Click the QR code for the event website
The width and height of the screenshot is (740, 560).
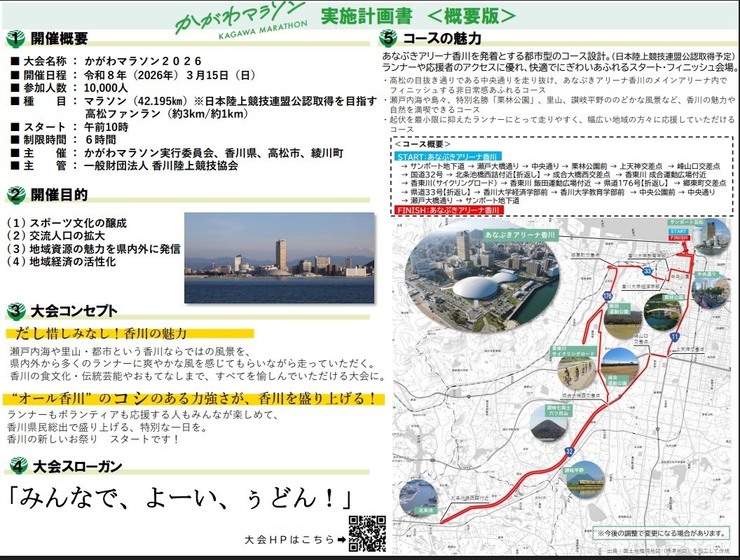point(367,534)
